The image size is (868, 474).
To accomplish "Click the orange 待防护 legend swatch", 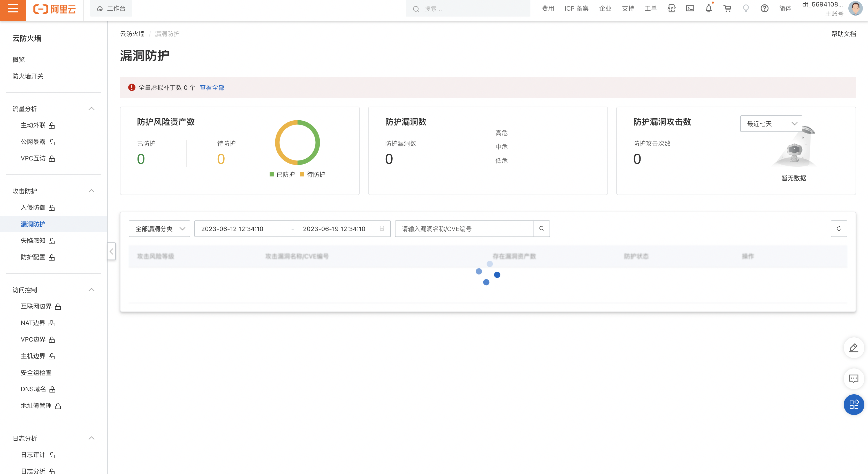I will point(302,174).
